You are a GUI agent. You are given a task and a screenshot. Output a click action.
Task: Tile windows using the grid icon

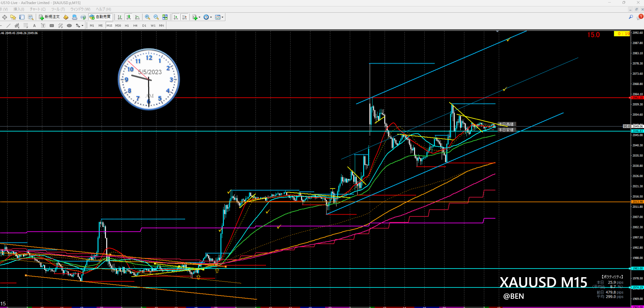tap(165, 17)
